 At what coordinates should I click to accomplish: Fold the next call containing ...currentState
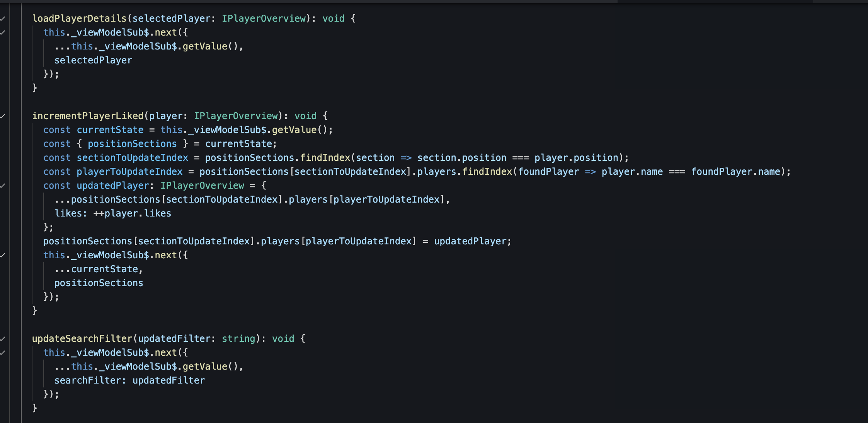click(2, 255)
